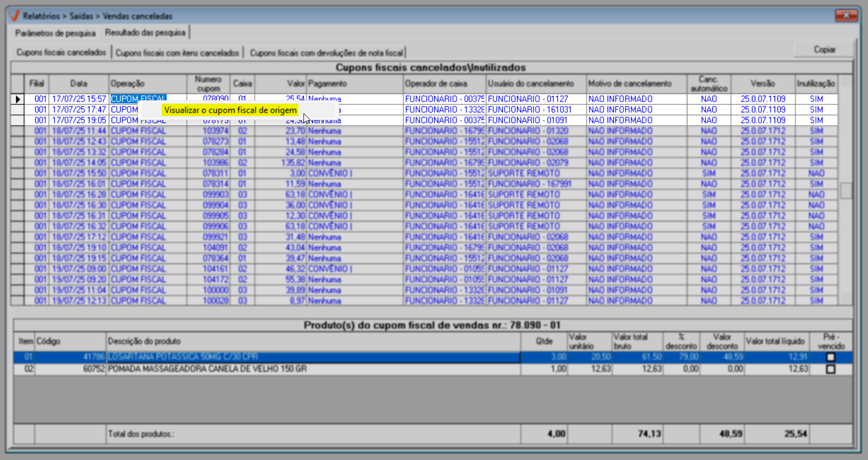The width and height of the screenshot is (868, 460).
Task: Select the Cupons fiscais cancelados tab
Action: click(61, 53)
